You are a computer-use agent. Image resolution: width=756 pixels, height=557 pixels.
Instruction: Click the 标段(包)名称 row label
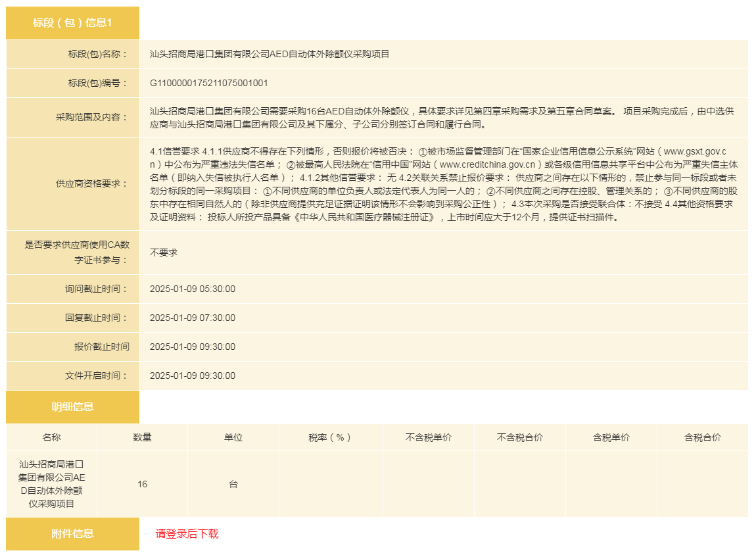[99, 54]
